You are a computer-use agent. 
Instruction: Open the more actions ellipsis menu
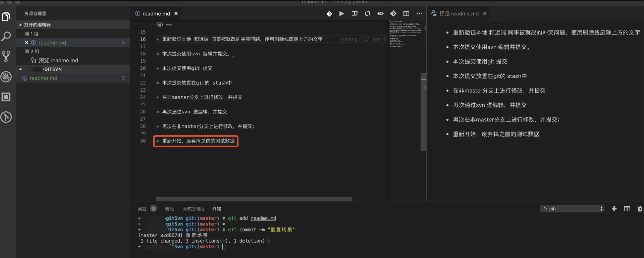419,13
